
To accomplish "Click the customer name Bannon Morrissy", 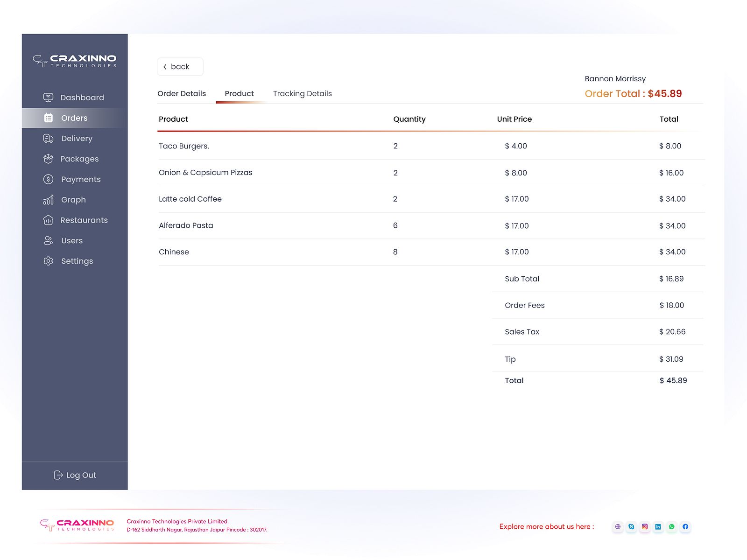I will [x=615, y=78].
